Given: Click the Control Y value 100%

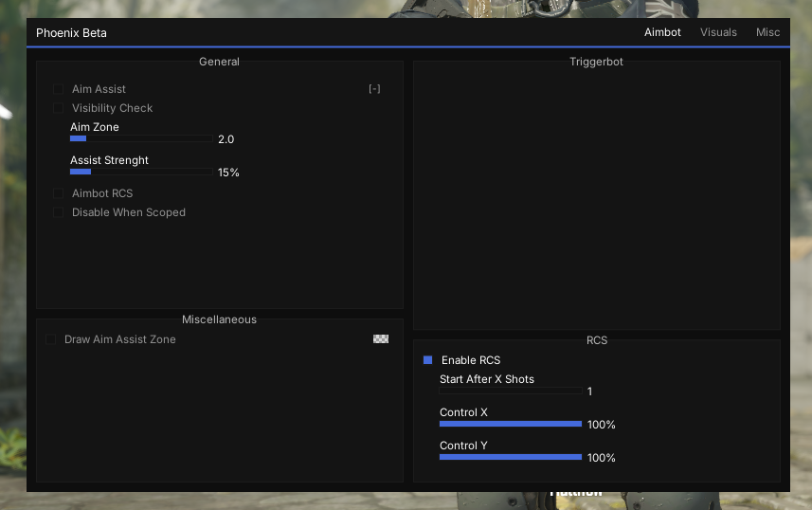Looking at the screenshot, I should click(x=602, y=458).
